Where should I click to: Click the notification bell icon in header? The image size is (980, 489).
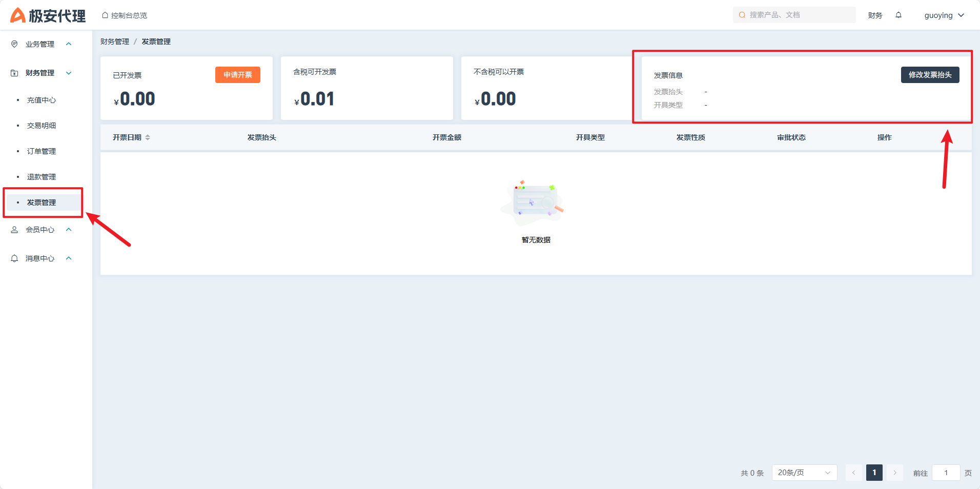tap(899, 15)
